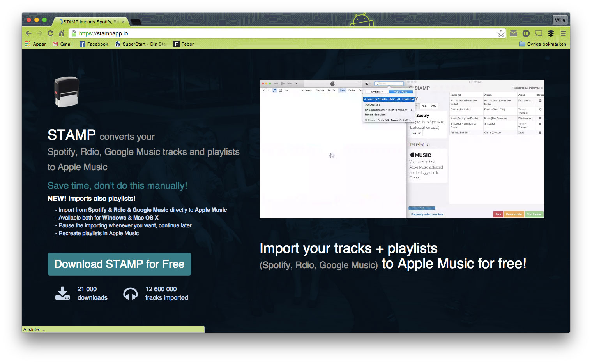Click the stacked layers extension icon
The width and height of the screenshot is (592, 364).
coord(551,33)
